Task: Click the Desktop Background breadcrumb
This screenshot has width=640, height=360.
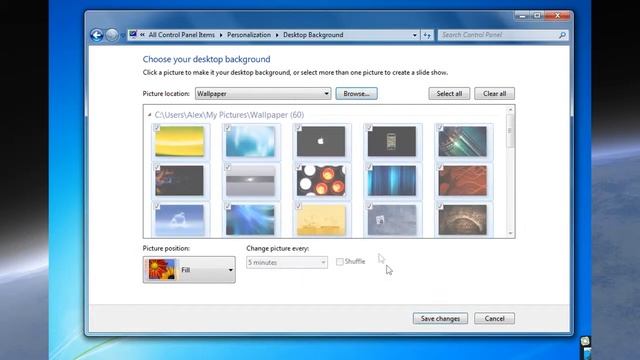Action: coord(313,35)
